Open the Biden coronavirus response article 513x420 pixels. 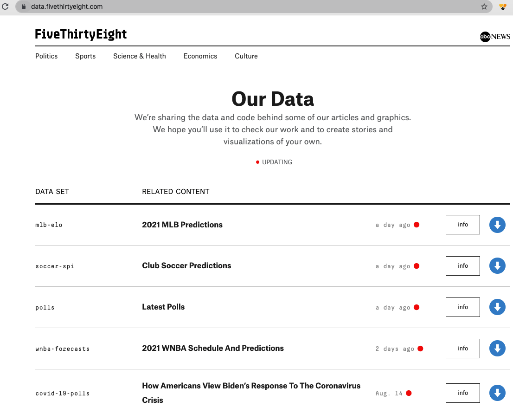pos(251,393)
